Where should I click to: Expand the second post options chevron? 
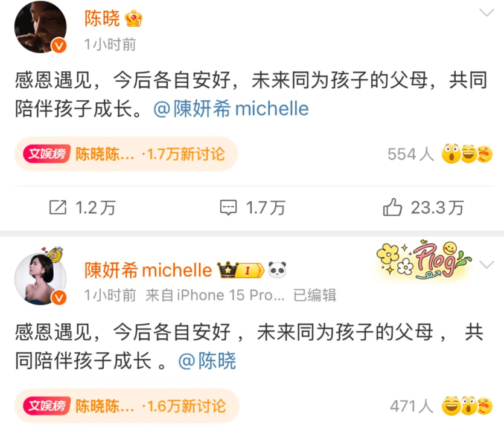[486, 265]
